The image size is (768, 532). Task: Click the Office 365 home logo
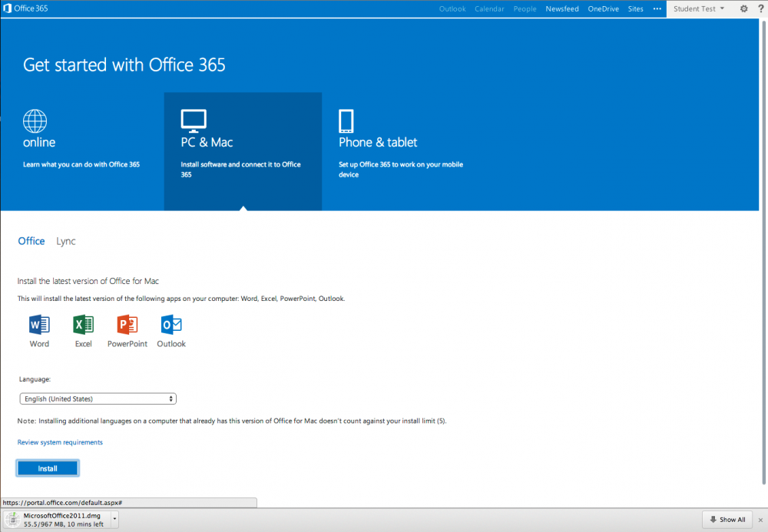[25, 8]
